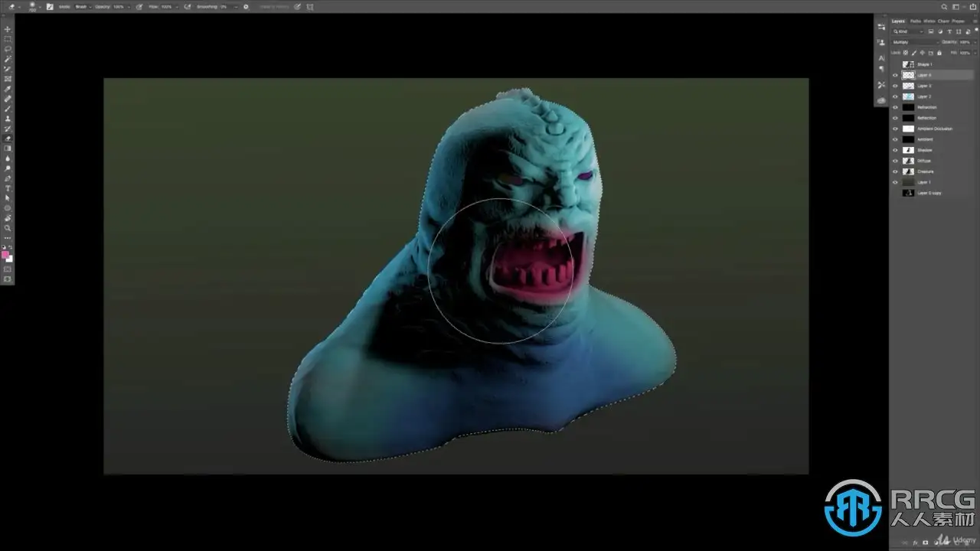
Task: Select the Brush tool
Action: (x=8, y=109)
